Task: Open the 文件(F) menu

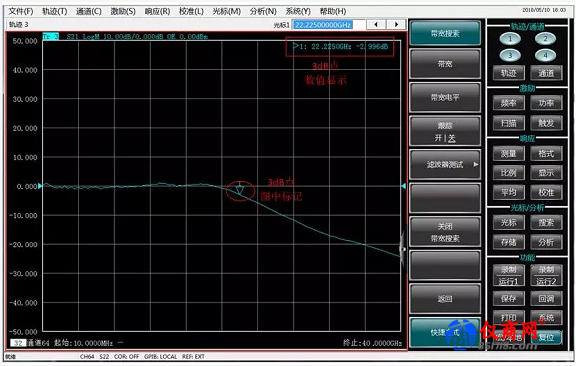Action: pyautogui.click(x=21, y=11)
